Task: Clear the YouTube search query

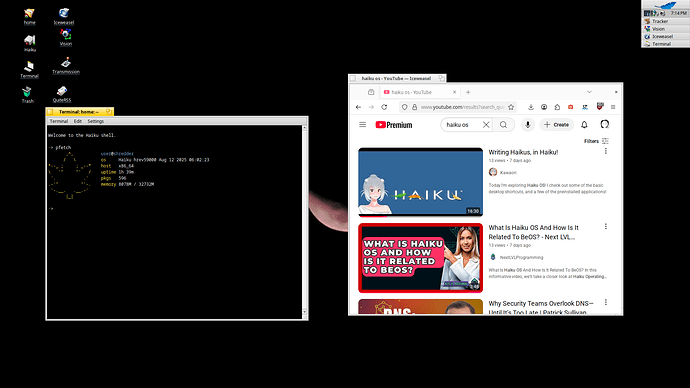Action: click(x=486, y=125)
